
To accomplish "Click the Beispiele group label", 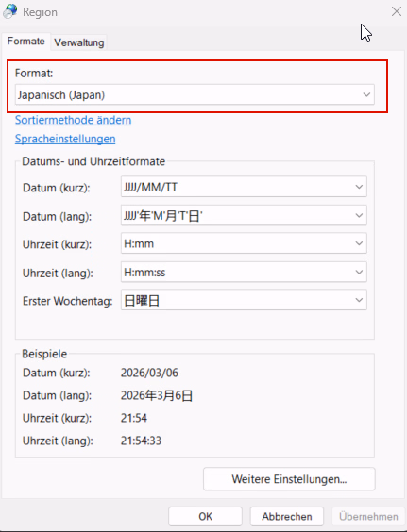I will [44, 354].
